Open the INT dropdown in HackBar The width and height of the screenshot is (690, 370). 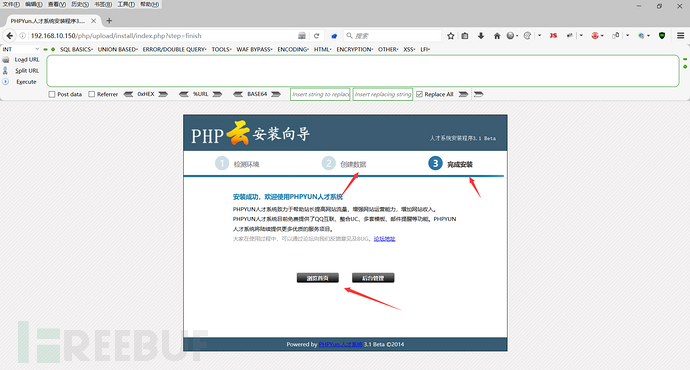tap(21, 49)
